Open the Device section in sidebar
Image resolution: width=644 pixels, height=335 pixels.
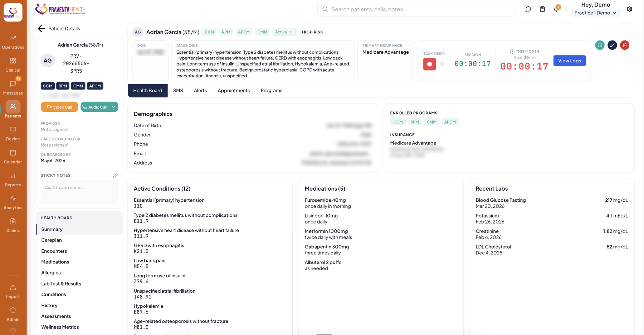click(13, 134)
